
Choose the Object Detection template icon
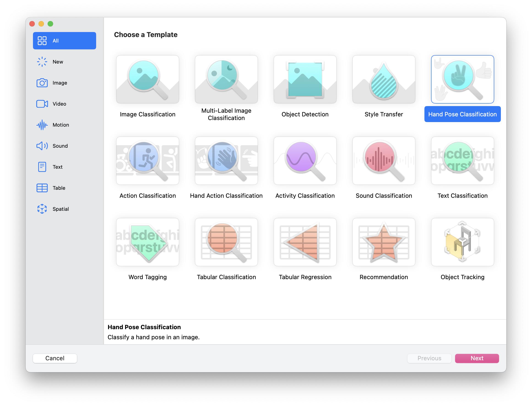point(305,79)
